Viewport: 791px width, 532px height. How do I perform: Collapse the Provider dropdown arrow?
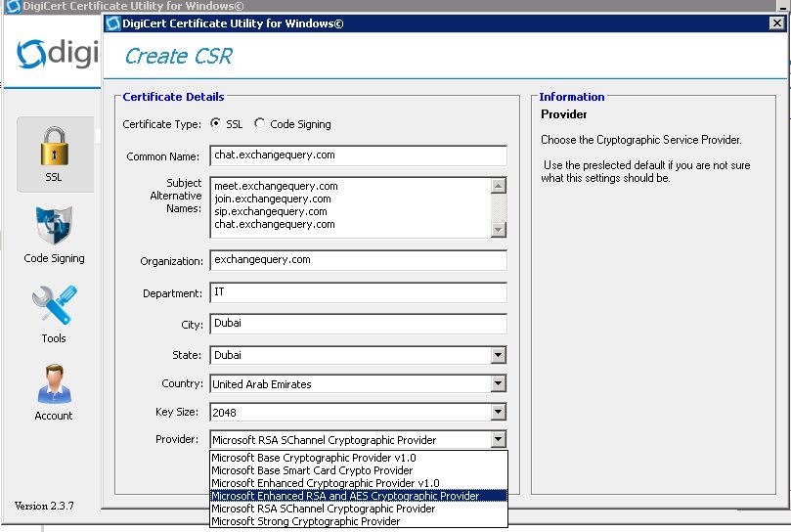pos(499,440)
